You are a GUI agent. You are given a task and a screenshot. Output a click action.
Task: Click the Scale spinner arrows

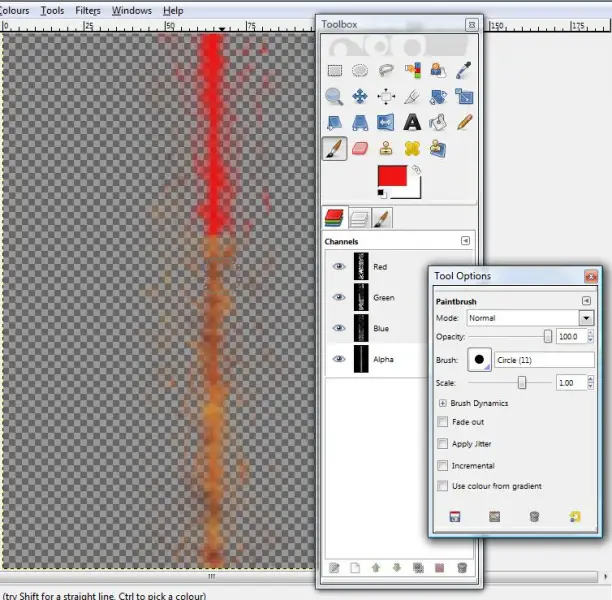click(x=591, y=383)
